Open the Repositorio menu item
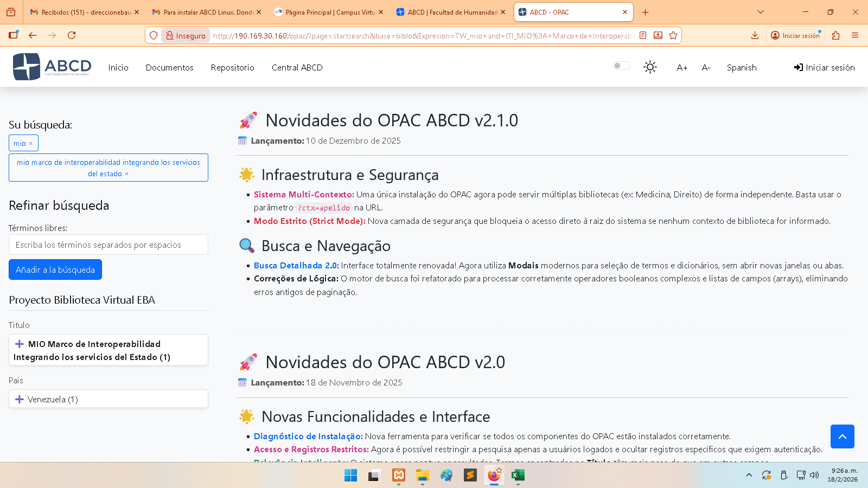This screenshot has height=488, width=868. tap(232, 68)
